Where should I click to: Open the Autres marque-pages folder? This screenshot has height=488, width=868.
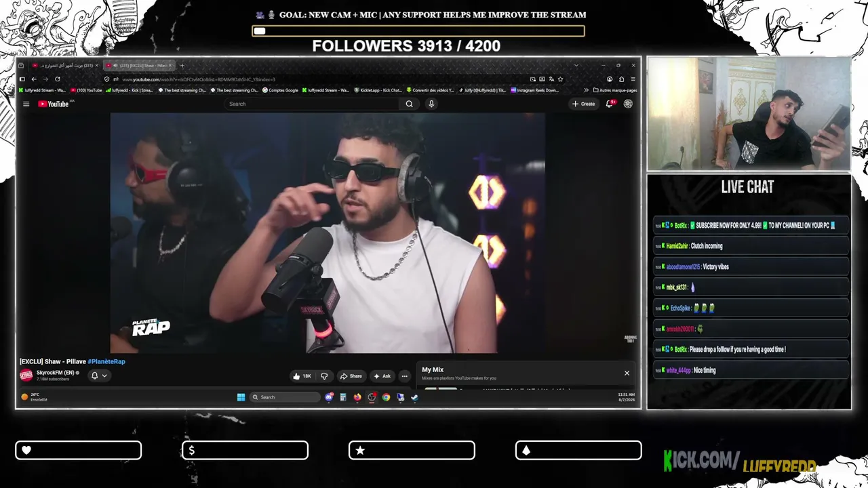(x=615, y=90)
